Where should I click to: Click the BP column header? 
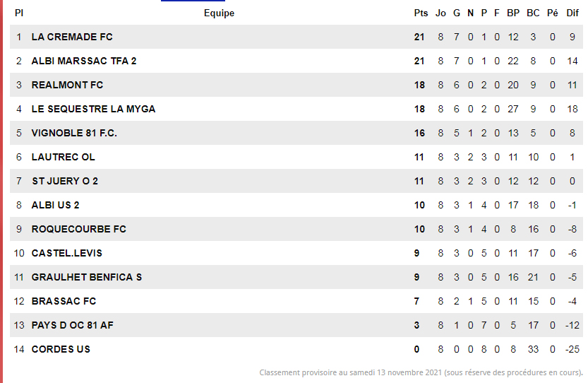[513, 13]
